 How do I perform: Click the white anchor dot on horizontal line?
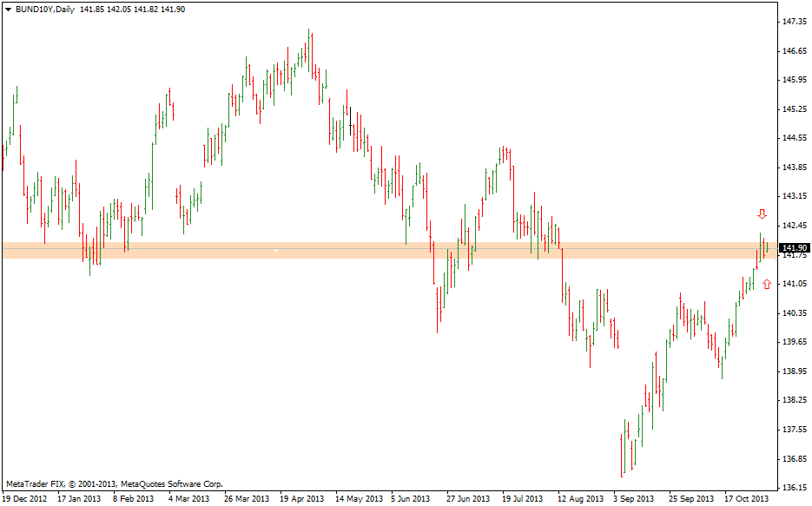tap(275, 250)
